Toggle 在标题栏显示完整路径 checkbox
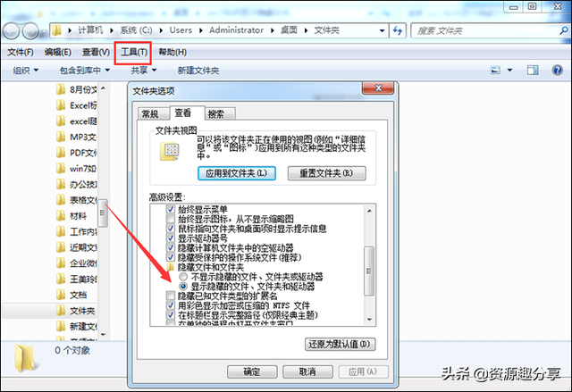Image resolution: width=572 pixels, height=392 pixels. [x=171, y=315]
